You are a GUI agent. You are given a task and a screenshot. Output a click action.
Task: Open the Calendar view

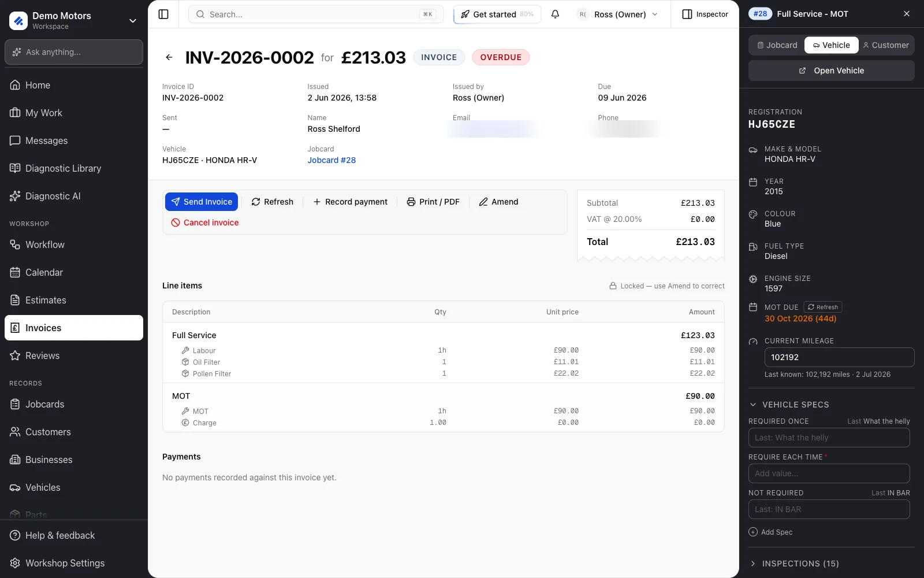[x=74, y=272]
